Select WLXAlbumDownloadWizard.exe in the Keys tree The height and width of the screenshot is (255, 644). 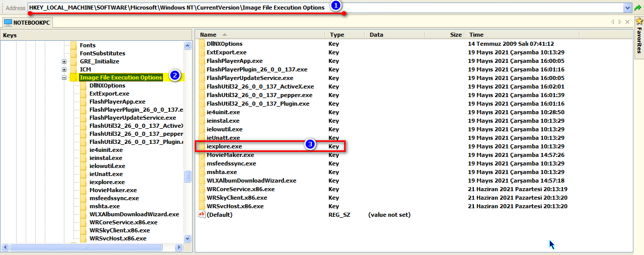134,214
